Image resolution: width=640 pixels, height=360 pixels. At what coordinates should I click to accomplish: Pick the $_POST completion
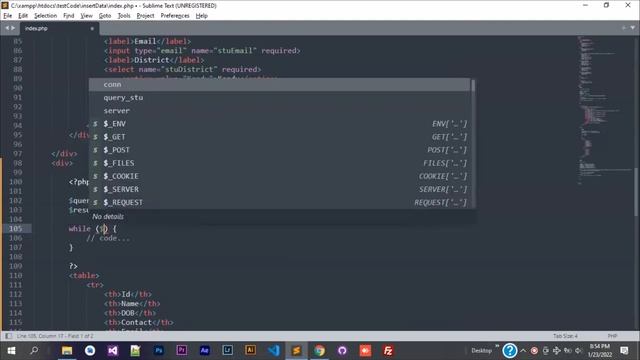tap(280, 150)
